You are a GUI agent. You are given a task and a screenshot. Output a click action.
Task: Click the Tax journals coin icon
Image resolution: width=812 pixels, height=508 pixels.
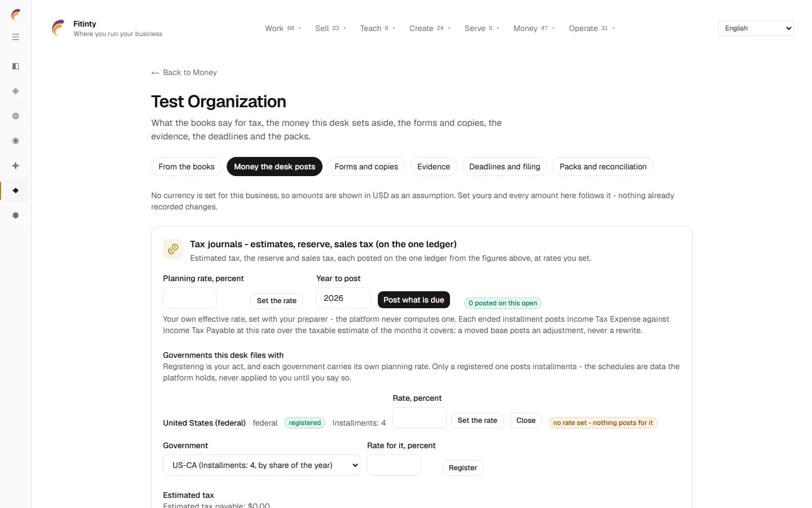tap(173, 249)
